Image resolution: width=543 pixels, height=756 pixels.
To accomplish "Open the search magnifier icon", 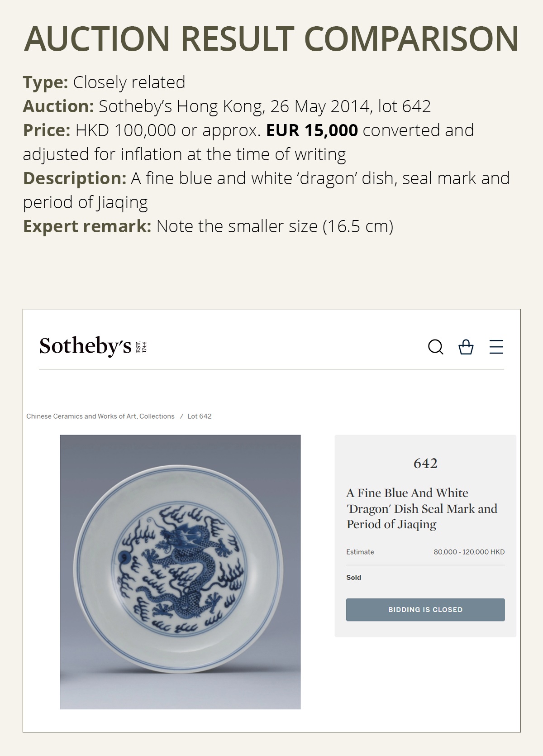I will 436,347.
